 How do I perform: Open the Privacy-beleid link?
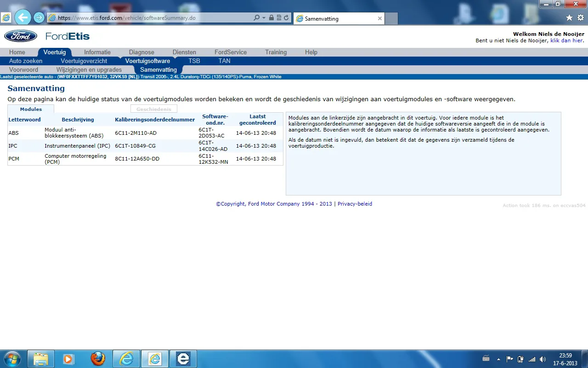(x=355, y=204)
